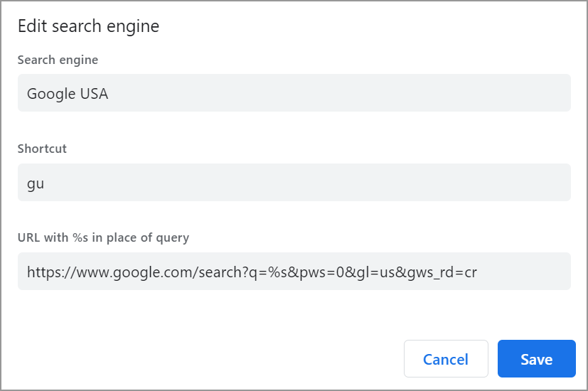The height and width of the screenshot is (391, 588).
Task: Click the "Search engine" field label
Action: 58,60
